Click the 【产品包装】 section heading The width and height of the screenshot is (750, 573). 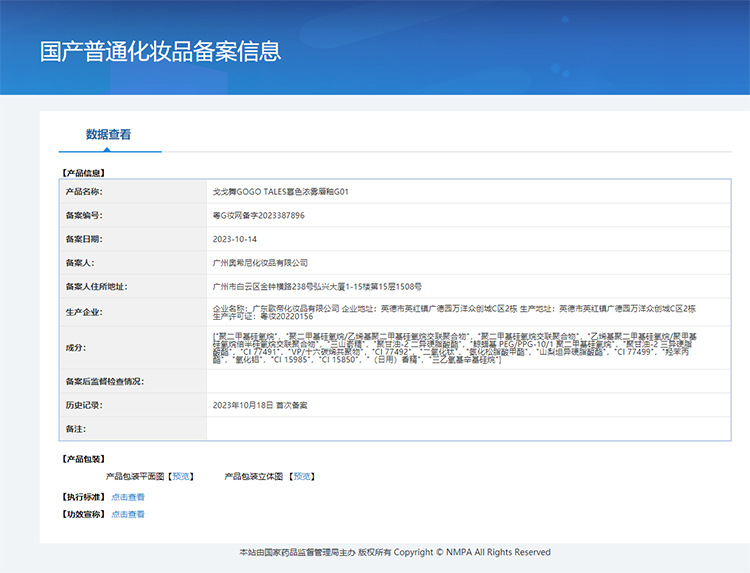click(x=83, y=459)
